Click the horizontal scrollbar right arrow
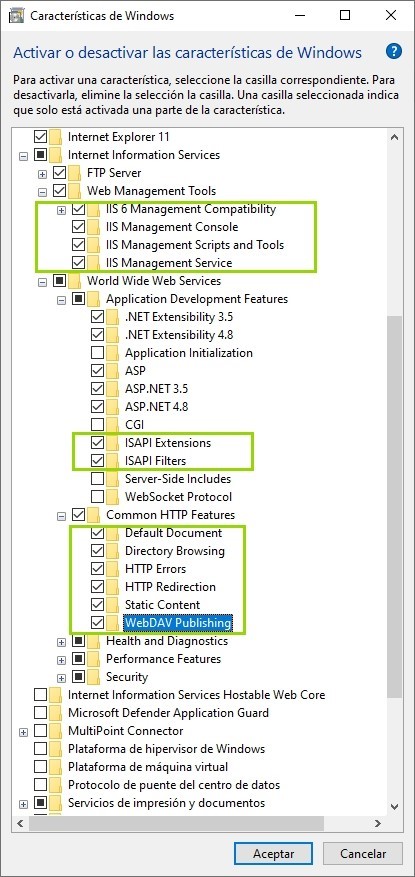The height and width of the screenshot is (877, 415). (378, 823)
